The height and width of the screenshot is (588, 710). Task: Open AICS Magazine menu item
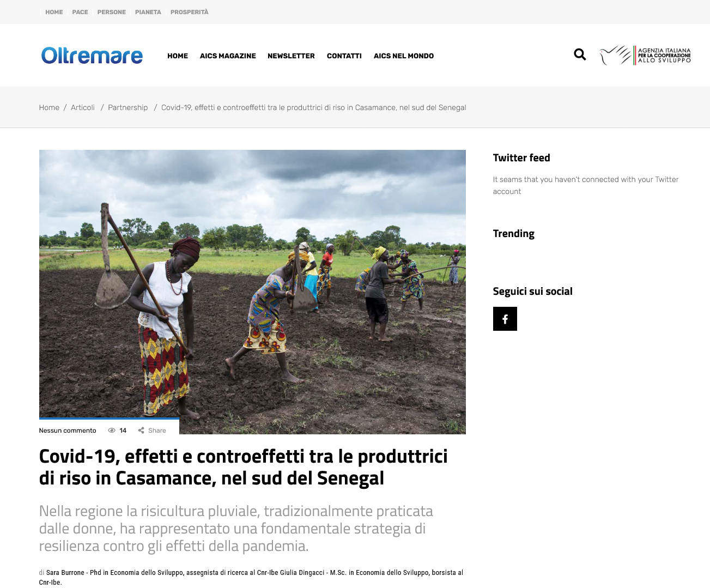point(228,56)
